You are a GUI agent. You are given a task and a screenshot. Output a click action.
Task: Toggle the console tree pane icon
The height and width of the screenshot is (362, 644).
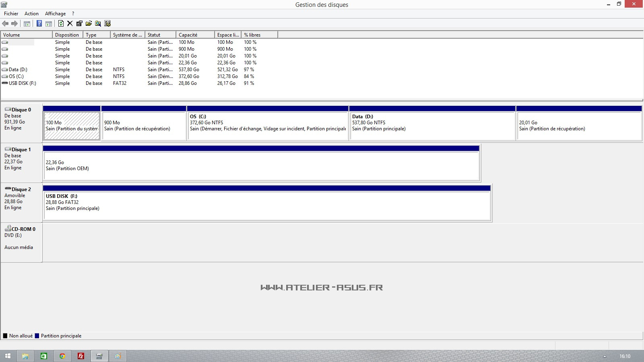click(x=27, y=23)
